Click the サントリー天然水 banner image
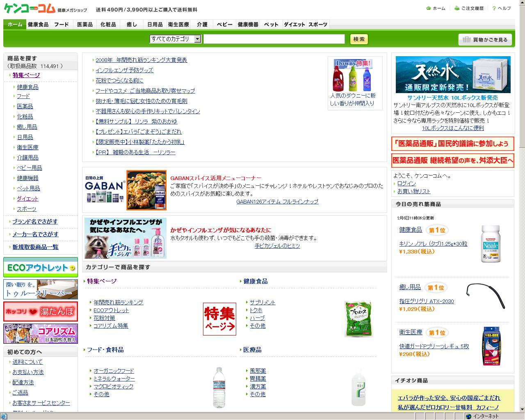Image resolution: width=525 pixels, height=420 pixels. (453, 75)
